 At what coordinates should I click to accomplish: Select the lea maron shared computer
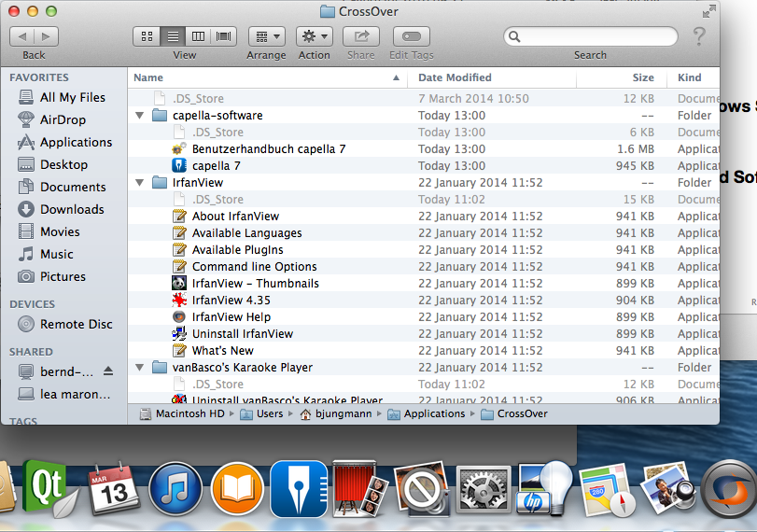pos(64,395)
